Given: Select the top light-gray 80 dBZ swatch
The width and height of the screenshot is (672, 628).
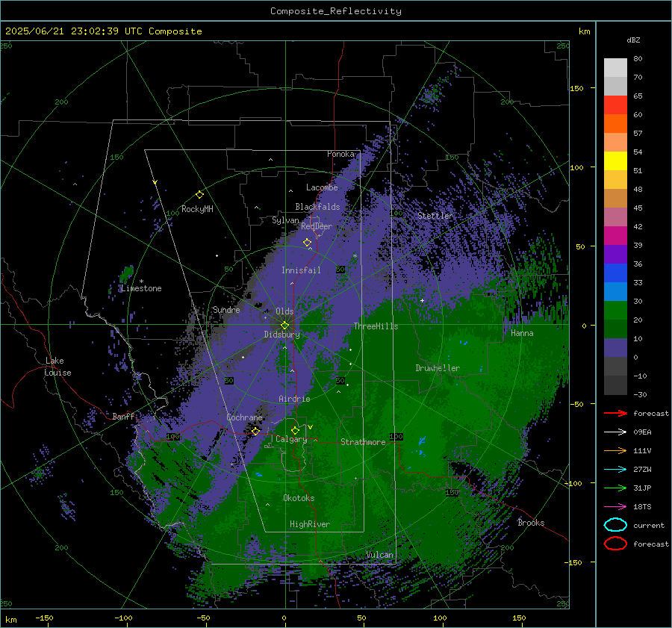Looking at the screenshot, I should tap(615, 68).
